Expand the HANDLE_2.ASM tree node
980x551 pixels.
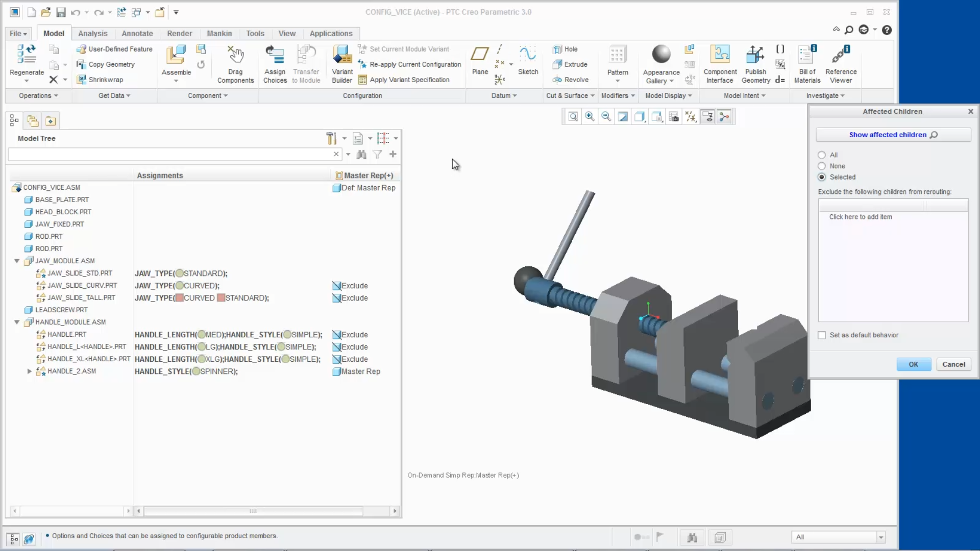29,371
